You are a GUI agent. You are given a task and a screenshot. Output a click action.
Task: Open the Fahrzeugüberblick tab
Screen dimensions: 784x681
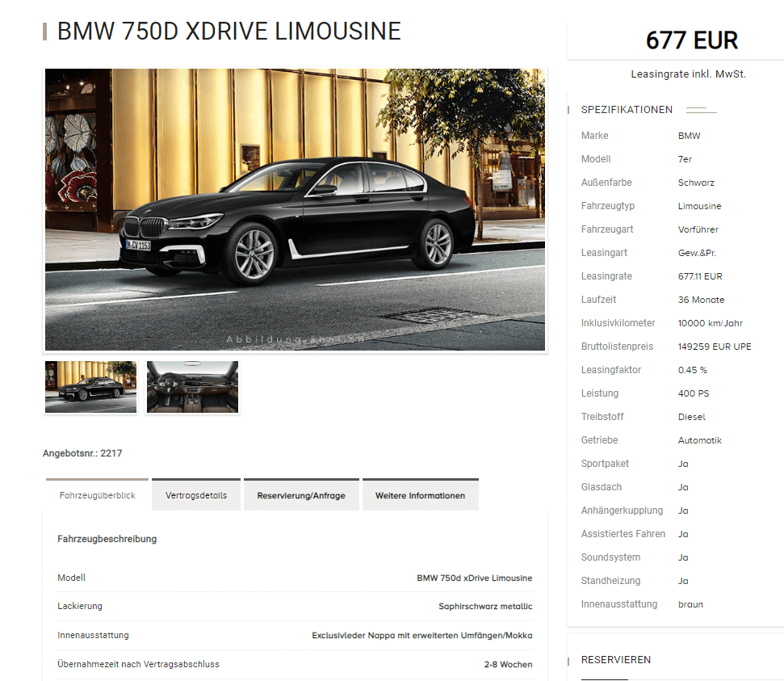pos(97,495)
